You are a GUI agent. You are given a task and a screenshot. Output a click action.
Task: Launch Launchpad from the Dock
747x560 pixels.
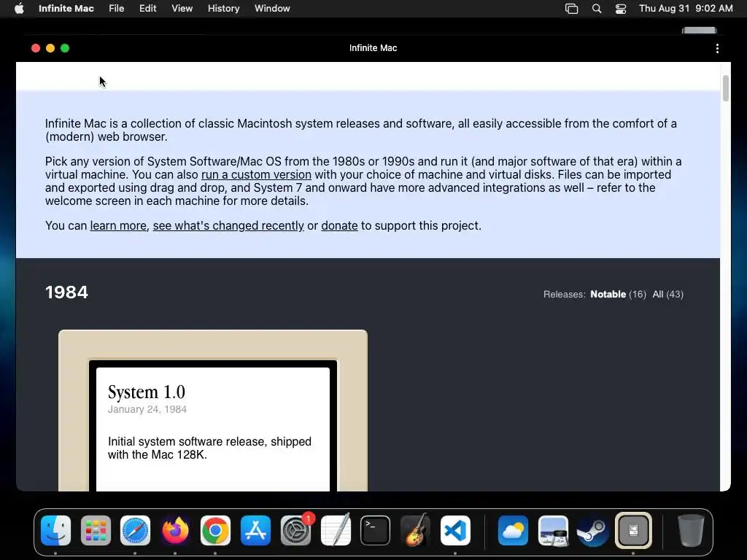(96, 530)
